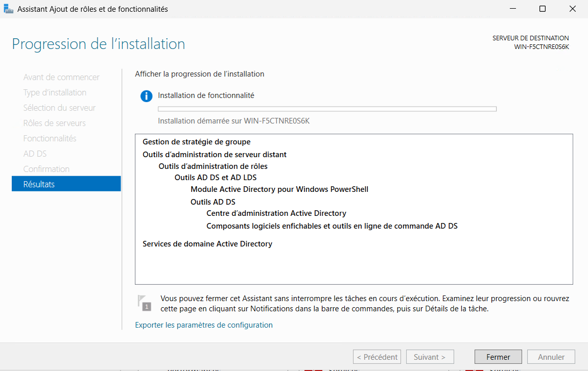The width and height of the screenshot is (588, 371).
Task: Click Sélection du serveur step
Action: [x=59, y=108]
